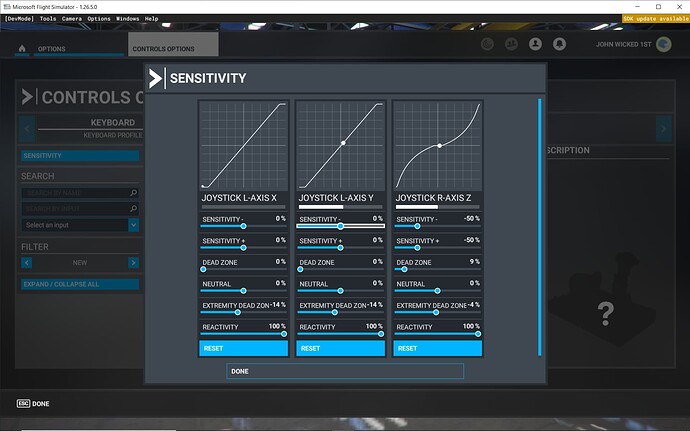This screenshot has width=690, height=431.
Task: Click the search-by-input magnifier icon
Action: point(133,209)
